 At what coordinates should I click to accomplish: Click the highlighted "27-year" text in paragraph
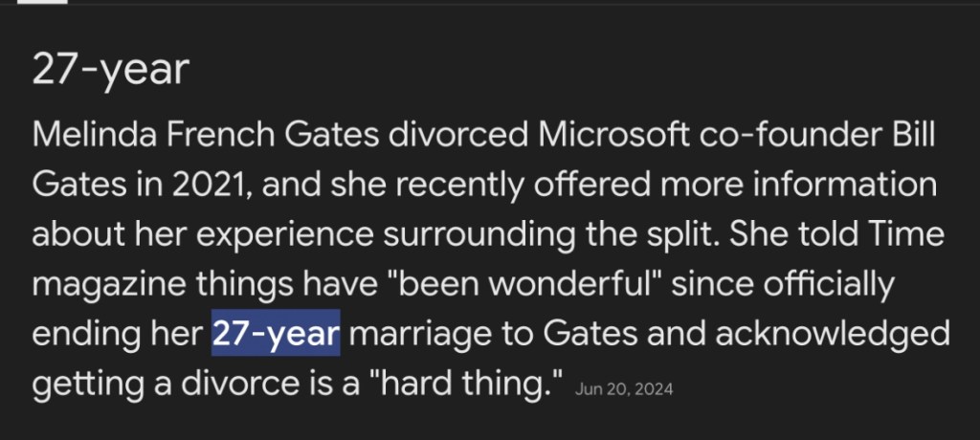tap(276, 335)
